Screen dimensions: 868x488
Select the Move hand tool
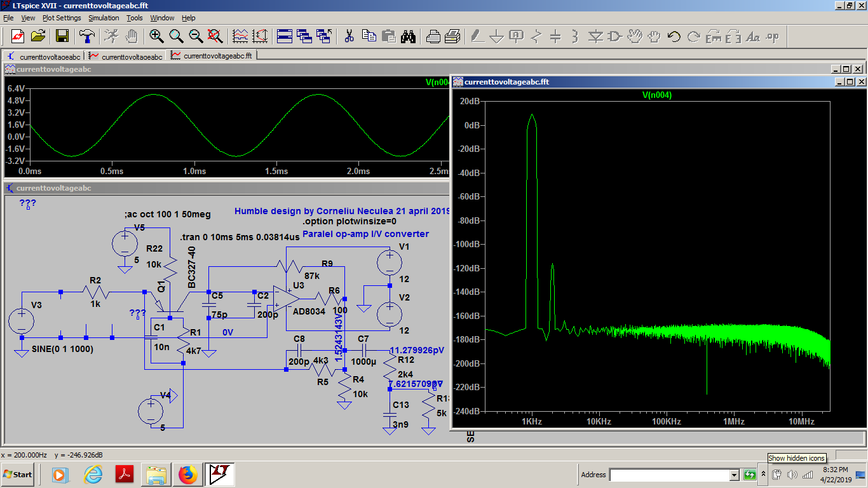635,36
